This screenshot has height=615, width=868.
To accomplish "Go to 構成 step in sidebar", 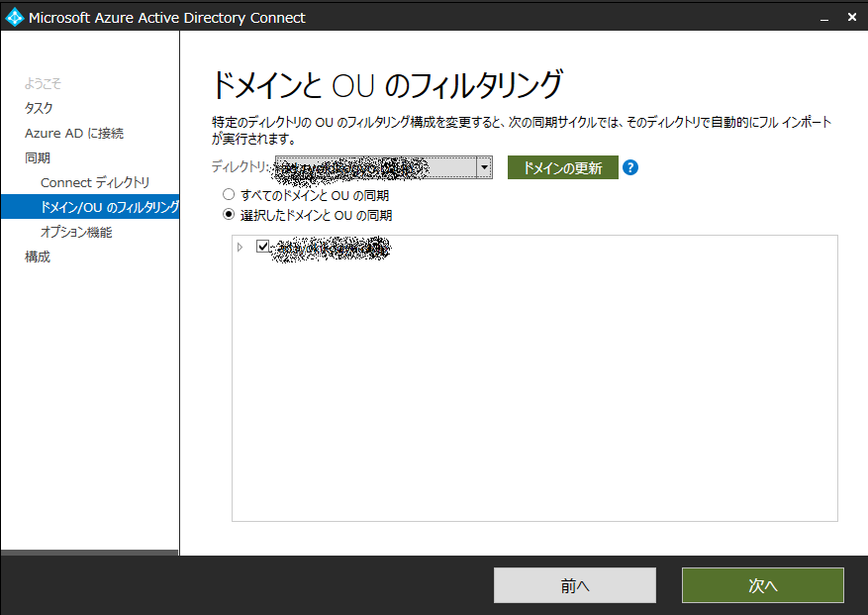I will click(x=38, y=256).
